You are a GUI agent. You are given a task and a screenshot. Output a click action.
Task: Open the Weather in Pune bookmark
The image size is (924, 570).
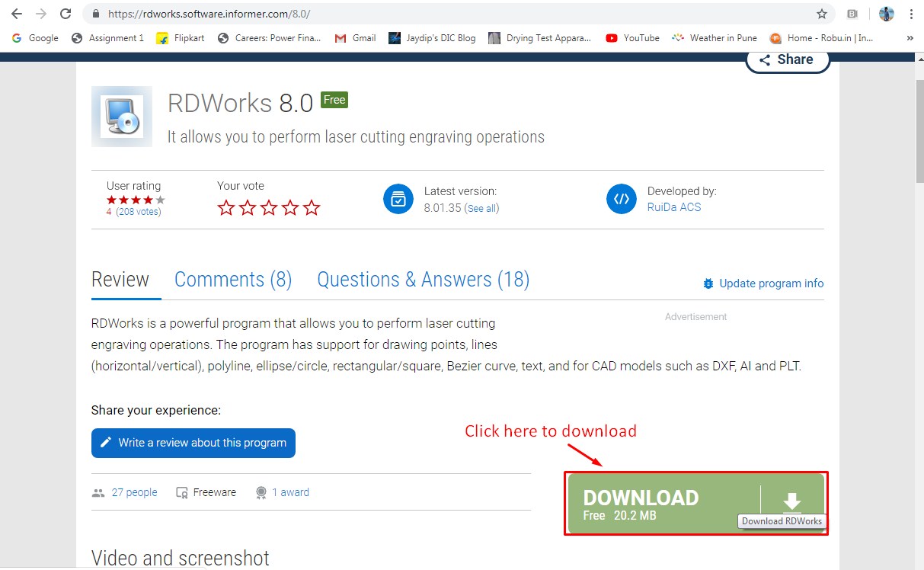(x=715, y=38)
